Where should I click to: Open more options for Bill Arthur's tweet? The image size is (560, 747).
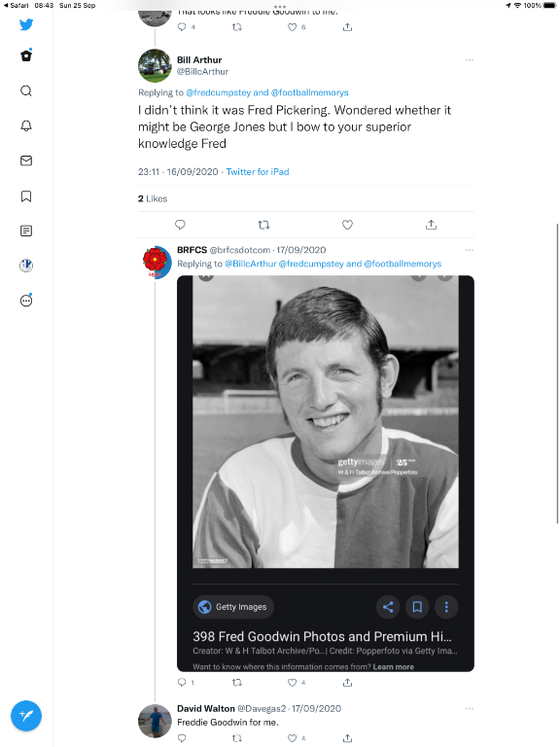coord(470,60)
